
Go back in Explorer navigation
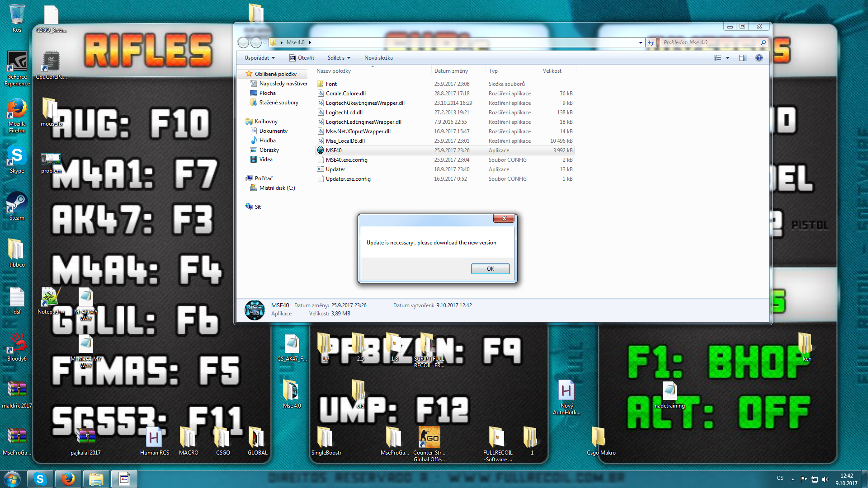[243, 42]
